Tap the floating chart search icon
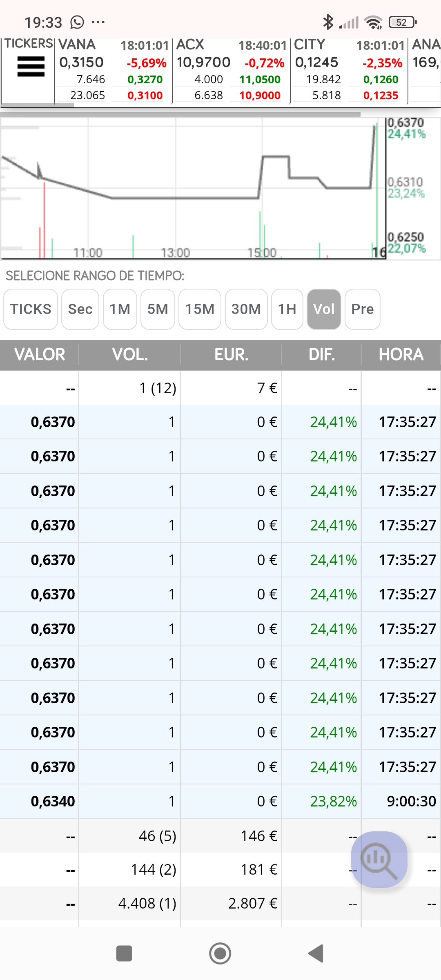Screen dimensions: 441x980 pyautogui.click(x=379, y=859)
